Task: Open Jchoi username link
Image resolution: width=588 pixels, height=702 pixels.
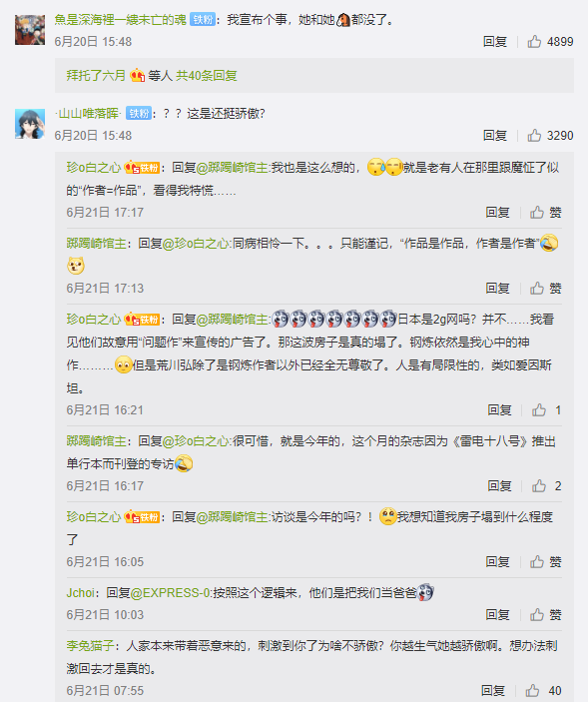Action: click(80, 593)
